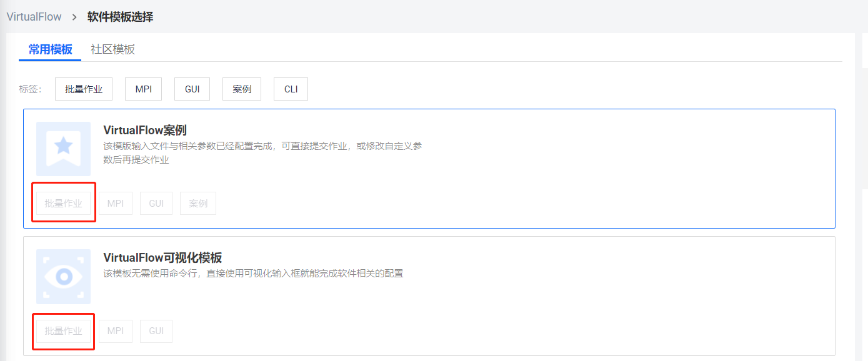This screenshot has height=361, width=868.
Task: Click the 批量作业 tag in VirtualFlow案例 card
Action: point(63,203)
